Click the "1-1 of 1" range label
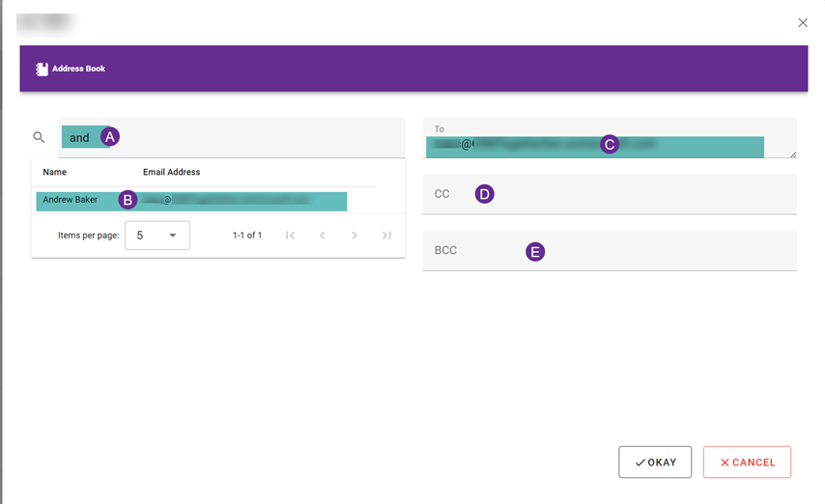 [247, 236]
